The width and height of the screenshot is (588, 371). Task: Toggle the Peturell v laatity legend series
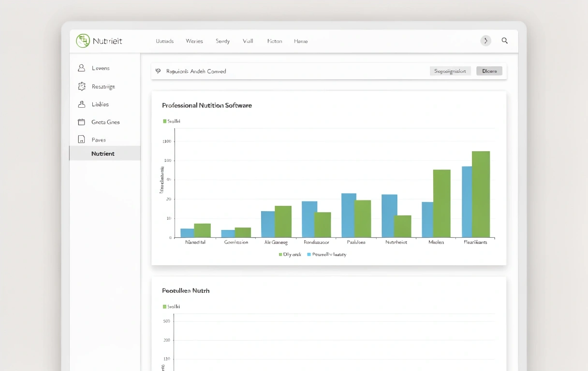(326, 255)
